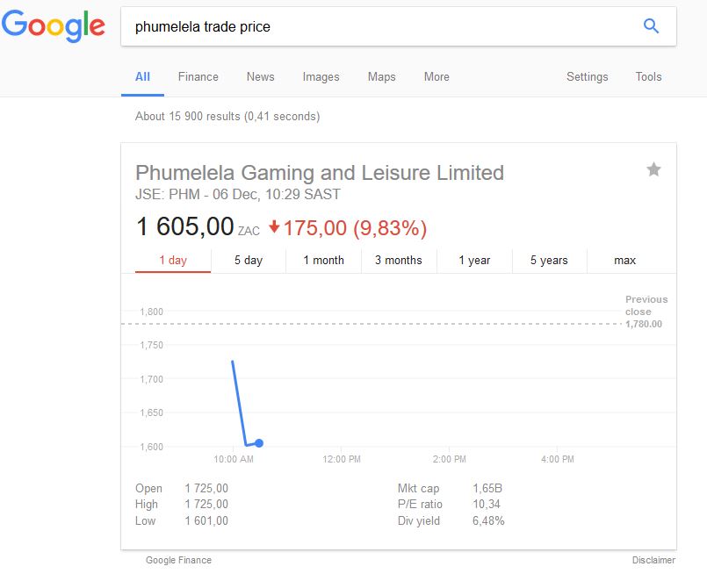
Task: Switch to the News results tab
Action: tap(260, 77)
